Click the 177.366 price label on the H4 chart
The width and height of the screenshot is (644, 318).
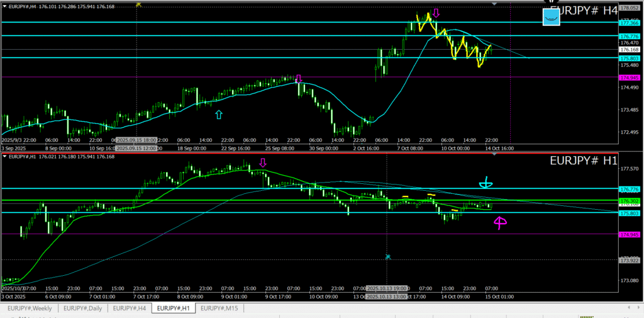tap(629, 23)
